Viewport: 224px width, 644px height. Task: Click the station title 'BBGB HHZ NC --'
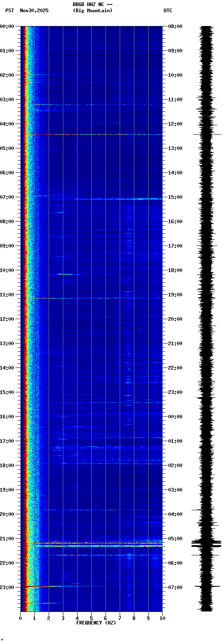pyautogui.click(x=93, y=4)
